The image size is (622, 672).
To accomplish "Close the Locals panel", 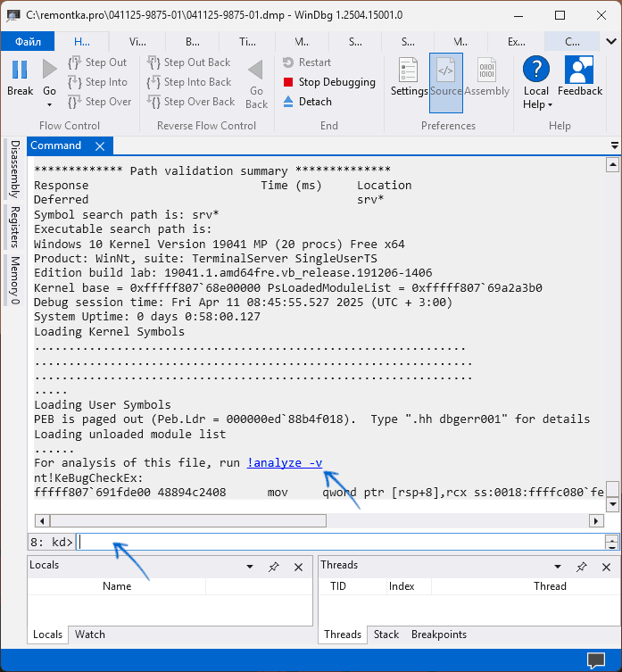I will click(299, 567).
